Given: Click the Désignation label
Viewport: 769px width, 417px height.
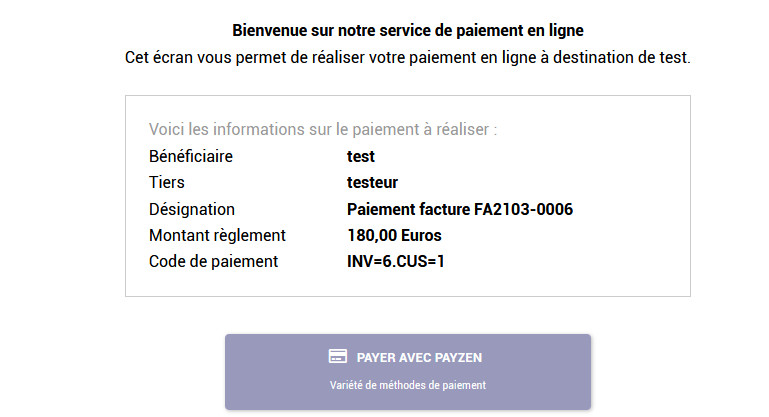Looking at the screenshot, I should (x=192, y=209).
